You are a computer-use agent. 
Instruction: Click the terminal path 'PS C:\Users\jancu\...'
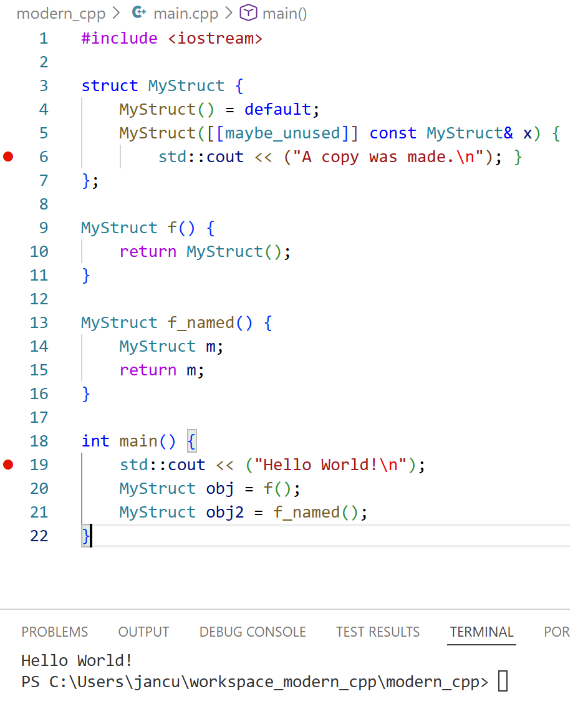(254, 682)
